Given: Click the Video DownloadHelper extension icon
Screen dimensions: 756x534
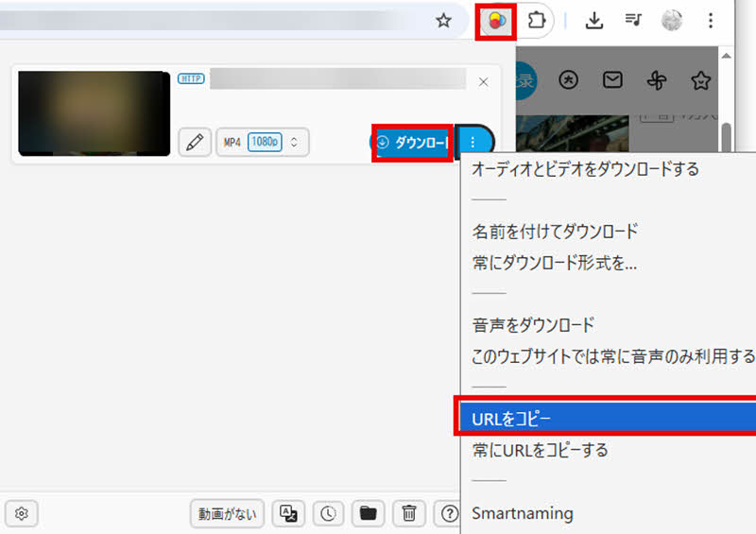Looking at the screenshot, I should pyautogui.click(x=496, y=21).
